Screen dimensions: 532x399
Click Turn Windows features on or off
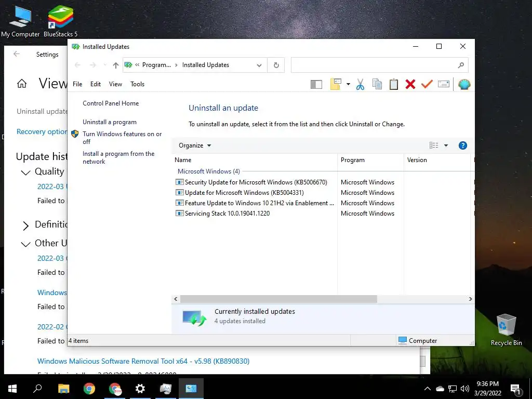122,138
